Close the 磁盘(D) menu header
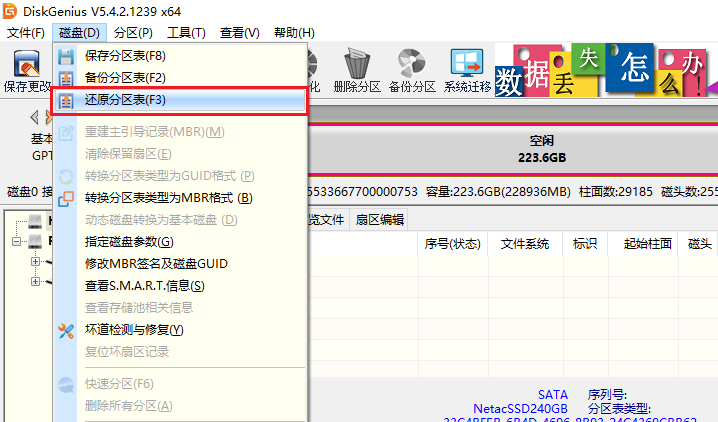The height and width of the screenshot is (422, 718). click(79, 33)
